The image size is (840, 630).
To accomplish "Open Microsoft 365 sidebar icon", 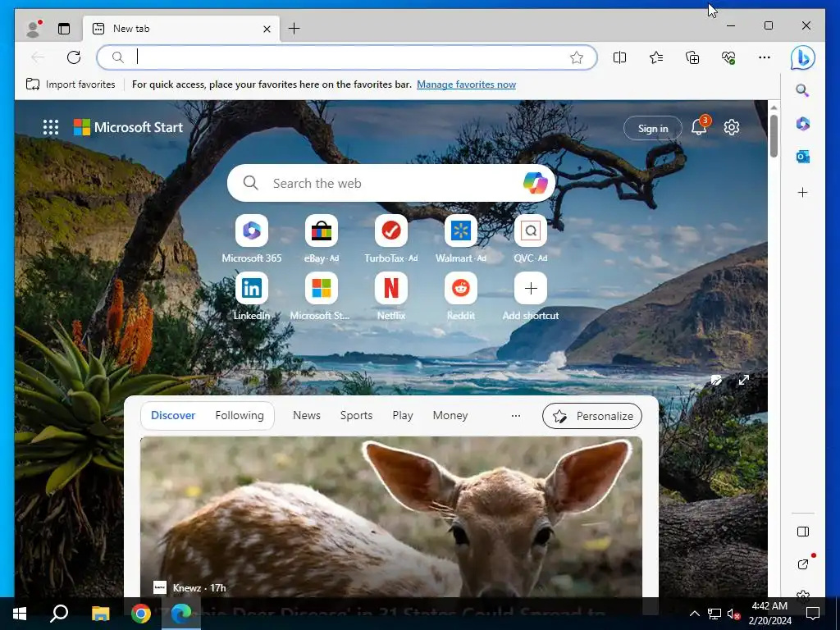I will [x=802, y=124].
